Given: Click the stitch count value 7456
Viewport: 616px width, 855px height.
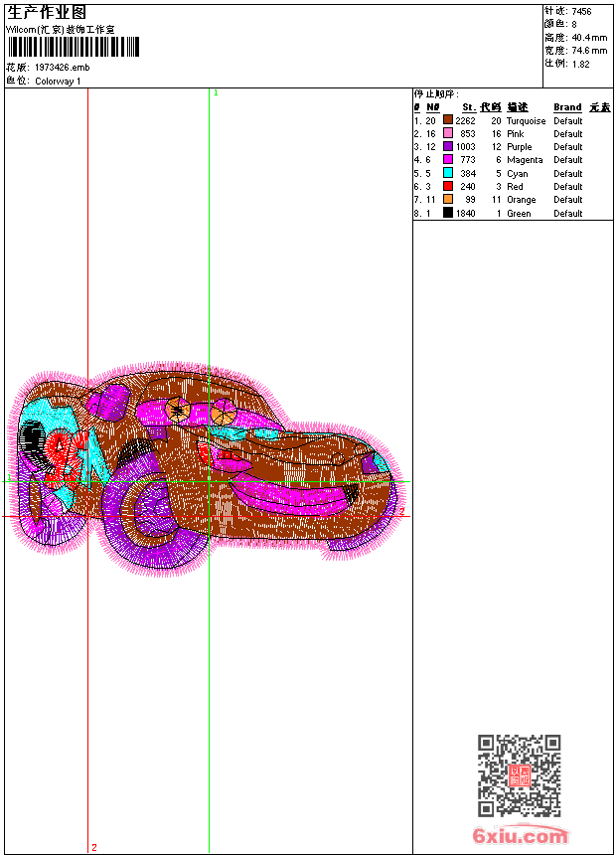Looking at the screenshot, I should 581,12.
